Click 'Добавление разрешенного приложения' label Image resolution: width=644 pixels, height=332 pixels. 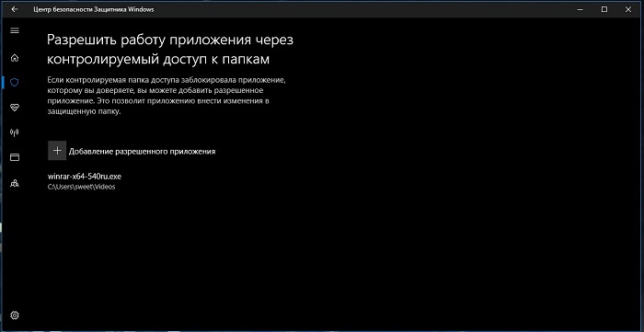click(142, 152)
